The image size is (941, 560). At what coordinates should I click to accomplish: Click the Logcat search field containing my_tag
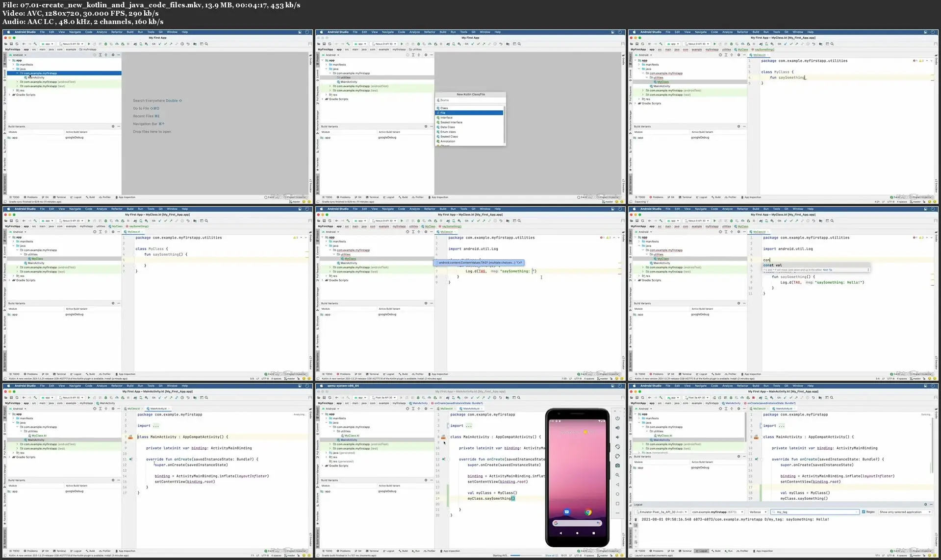[x=814, y=512]
